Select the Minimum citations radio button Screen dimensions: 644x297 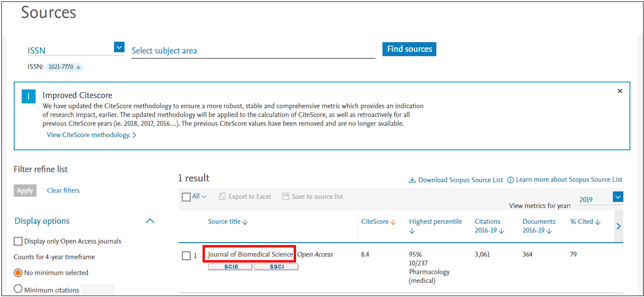point(18,289)
